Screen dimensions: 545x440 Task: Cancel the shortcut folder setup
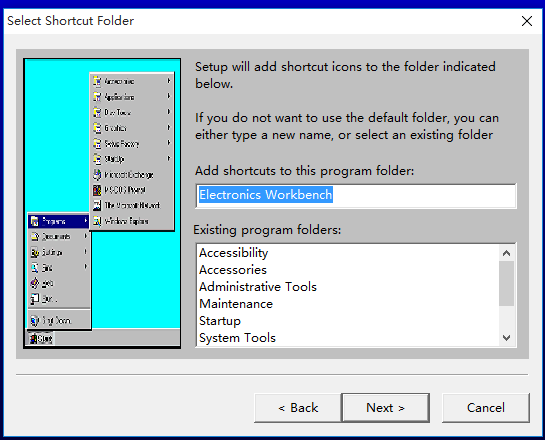pos(486,408)
